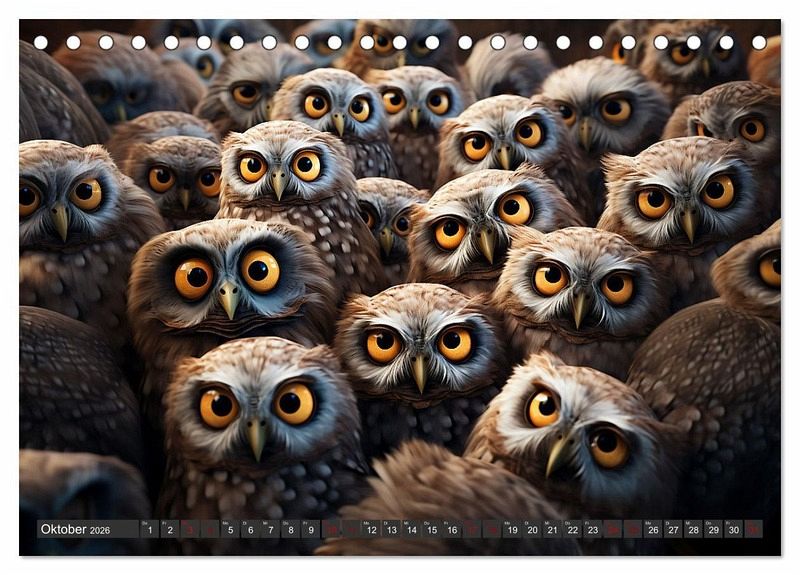Click date 21 in the calendar strip
800x575 pixels.
(x=552, y=529)
